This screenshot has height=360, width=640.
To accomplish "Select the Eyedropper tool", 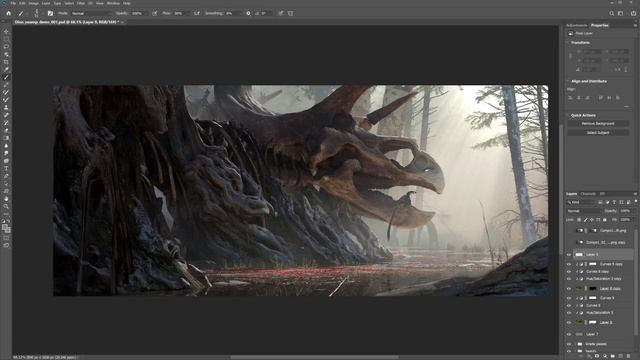I will coord(6,69).
